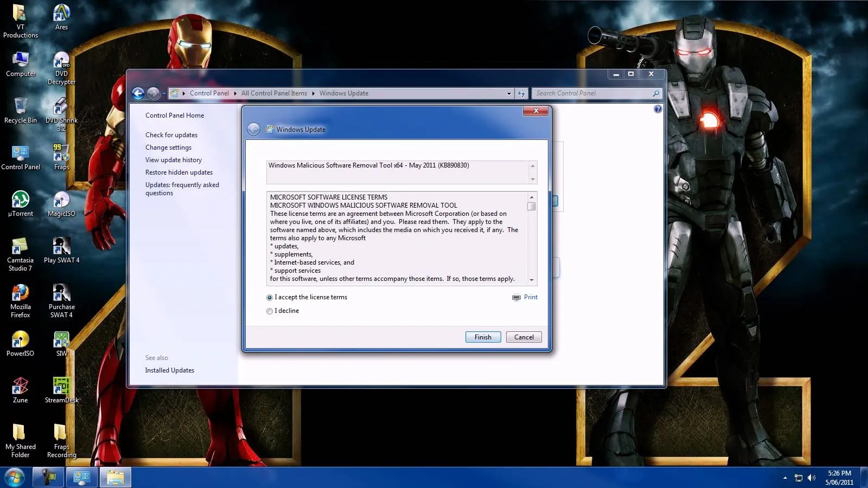Click the license text scrollbar thumb

coord(532,206)
